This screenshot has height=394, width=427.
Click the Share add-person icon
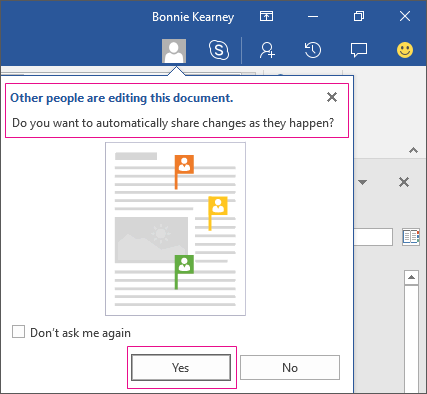(267, 50)
